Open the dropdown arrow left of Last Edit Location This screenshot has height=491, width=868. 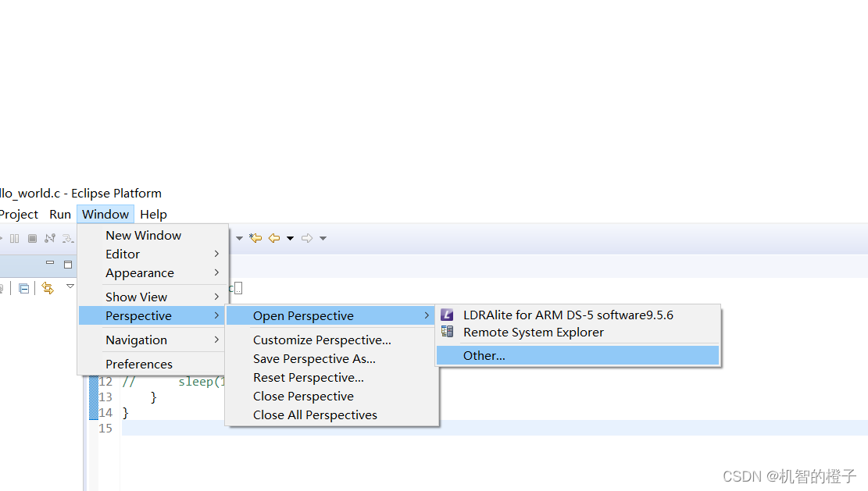click(239, 238)
